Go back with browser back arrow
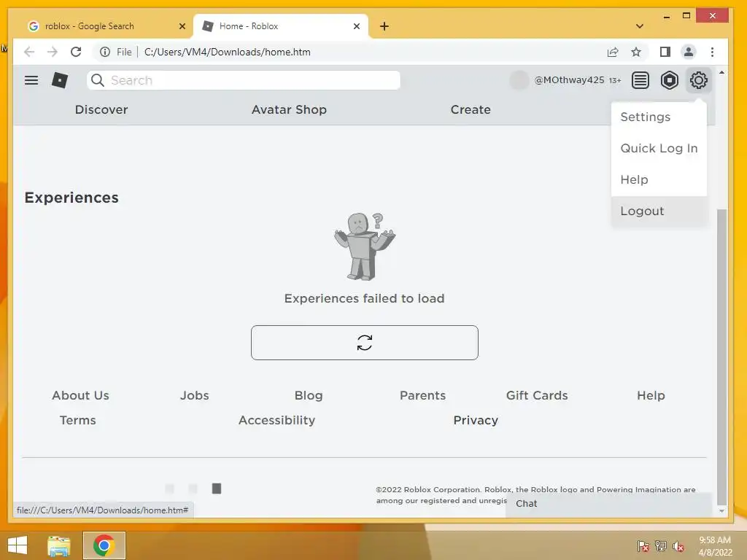 click(29, 52)
